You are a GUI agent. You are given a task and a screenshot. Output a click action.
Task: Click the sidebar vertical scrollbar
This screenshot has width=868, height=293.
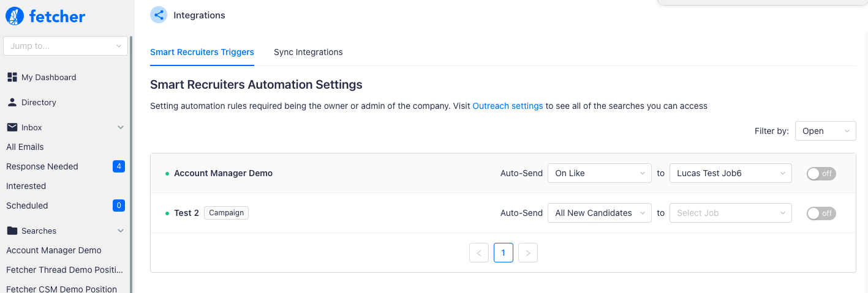[131, 164]
